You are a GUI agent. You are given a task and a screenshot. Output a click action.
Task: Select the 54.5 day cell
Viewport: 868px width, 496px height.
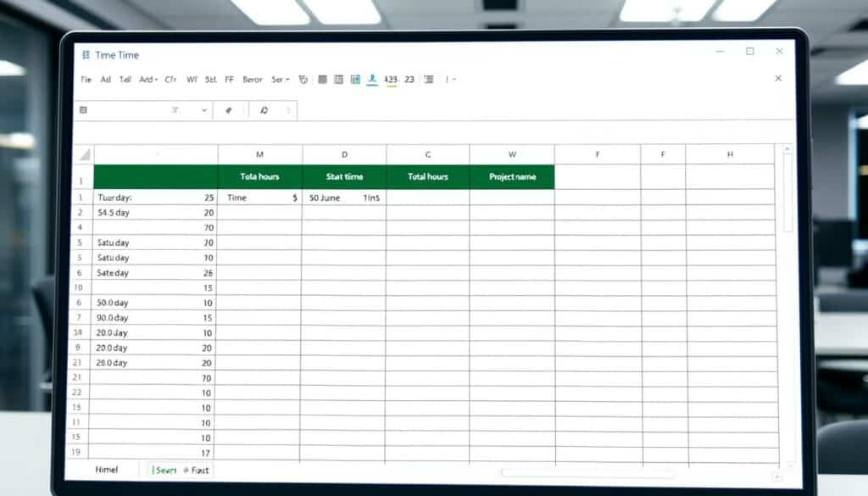pyautogui.click(x=156, y=213)
